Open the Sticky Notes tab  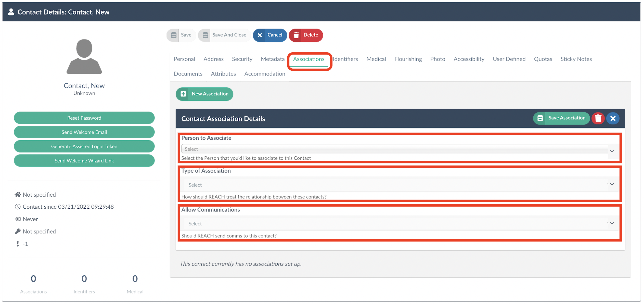point(576,59)
